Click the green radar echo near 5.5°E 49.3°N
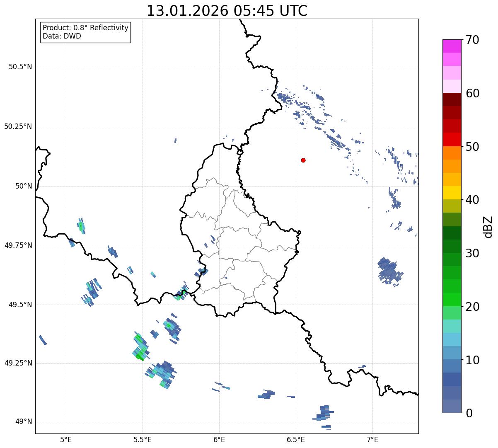The width and height of the screenshot is (498, 448). point(140,347)
